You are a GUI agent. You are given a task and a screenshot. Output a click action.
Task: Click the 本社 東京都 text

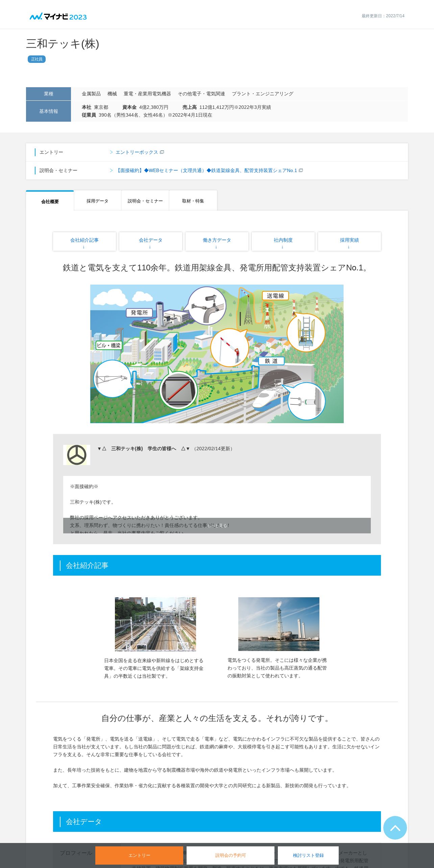click(95, 107)
